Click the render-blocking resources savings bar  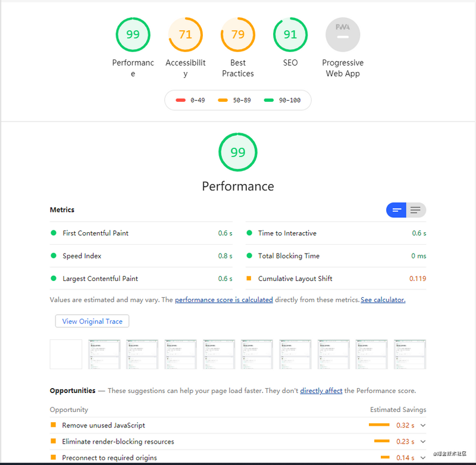point(381,441)
